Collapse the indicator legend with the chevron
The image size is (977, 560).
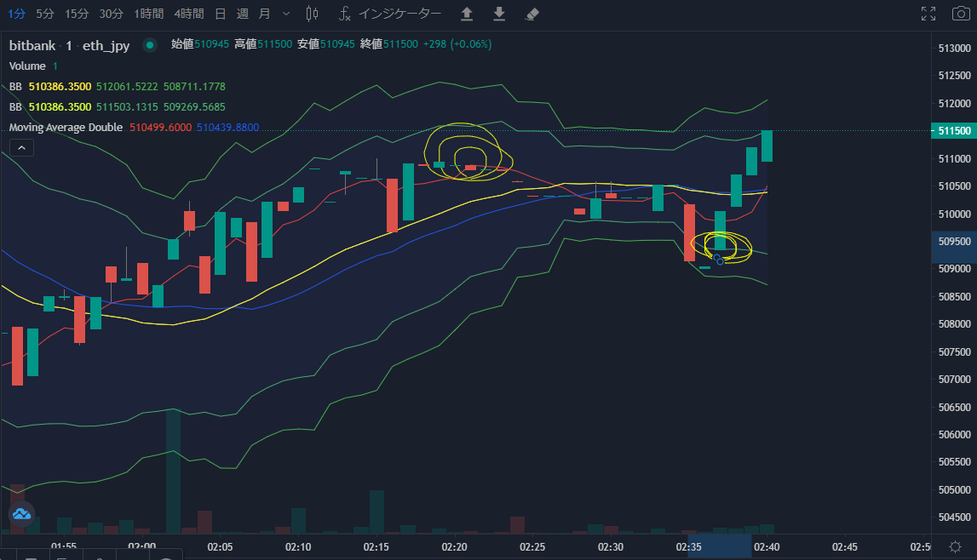[21, 147]
